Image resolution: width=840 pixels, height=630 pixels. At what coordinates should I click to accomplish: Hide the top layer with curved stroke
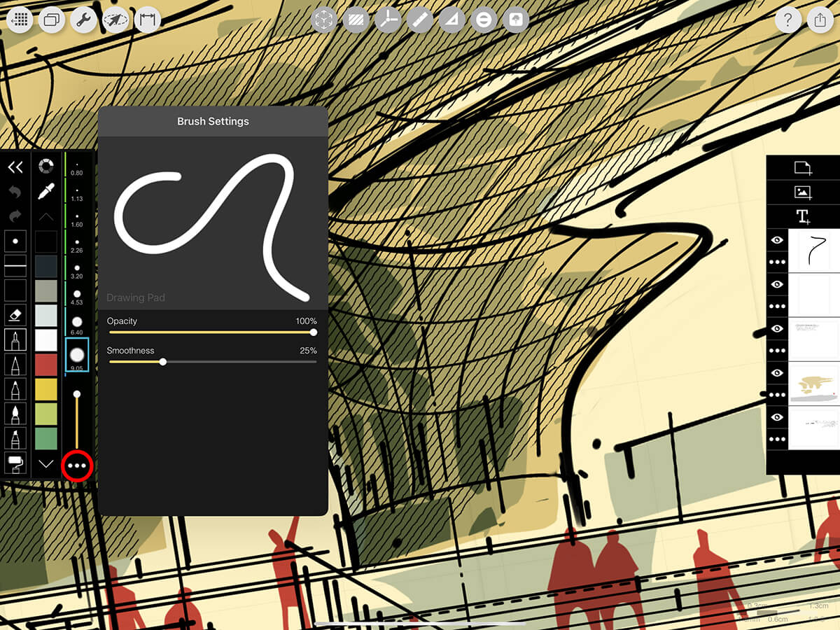coord(777,240)
